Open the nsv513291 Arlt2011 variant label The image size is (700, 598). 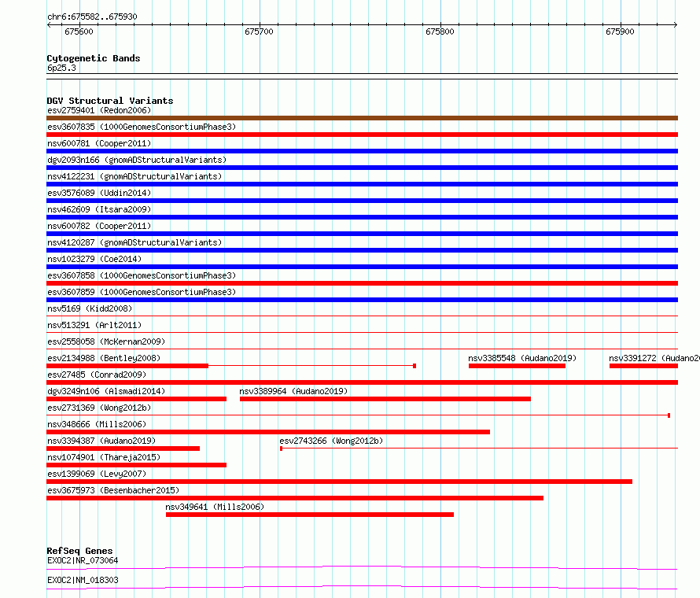pos(94,325)
